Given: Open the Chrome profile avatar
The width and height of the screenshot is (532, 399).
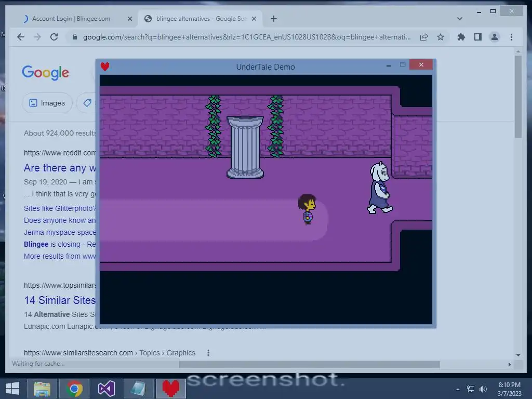Looking at the screenshot, I should 495,37.
